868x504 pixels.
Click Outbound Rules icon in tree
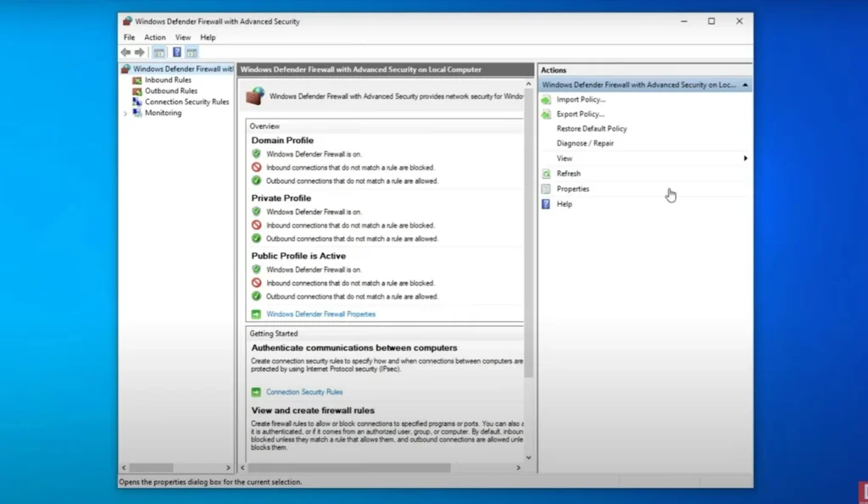click(136, 91)
